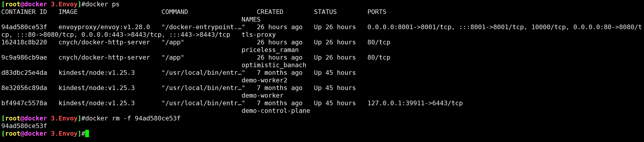Click the docker rm -f command text

pos(133,118)
